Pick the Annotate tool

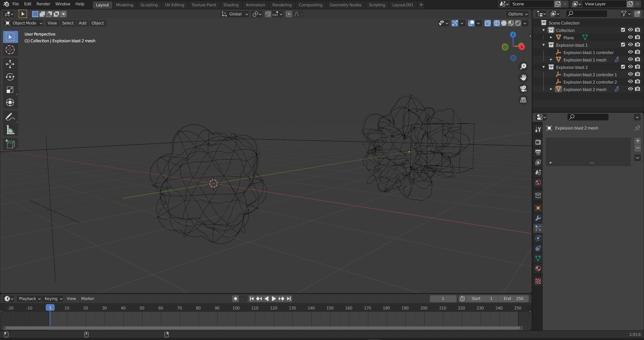coord(10,117)
